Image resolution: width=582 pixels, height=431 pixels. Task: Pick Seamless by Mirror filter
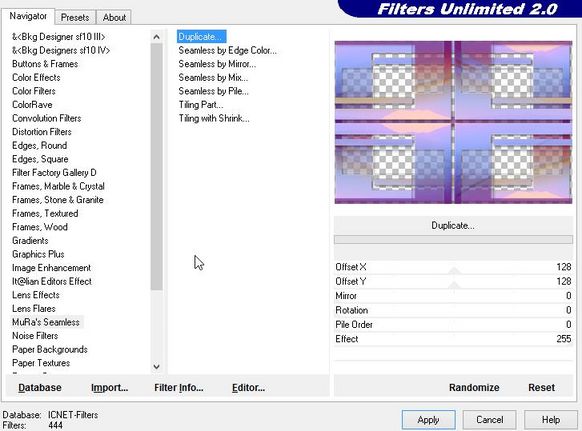(217, 64)
